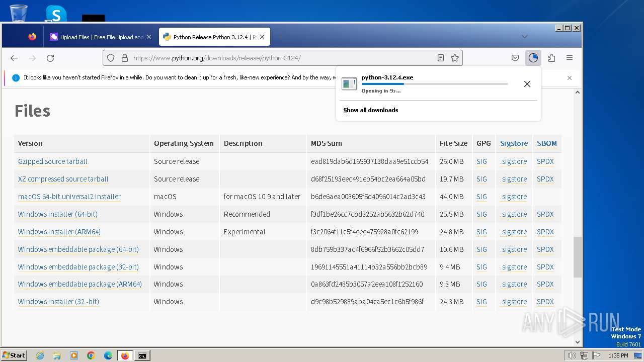Open Windows Media Player from taskbar
The image size is (644, 362).
coord(74,355)
